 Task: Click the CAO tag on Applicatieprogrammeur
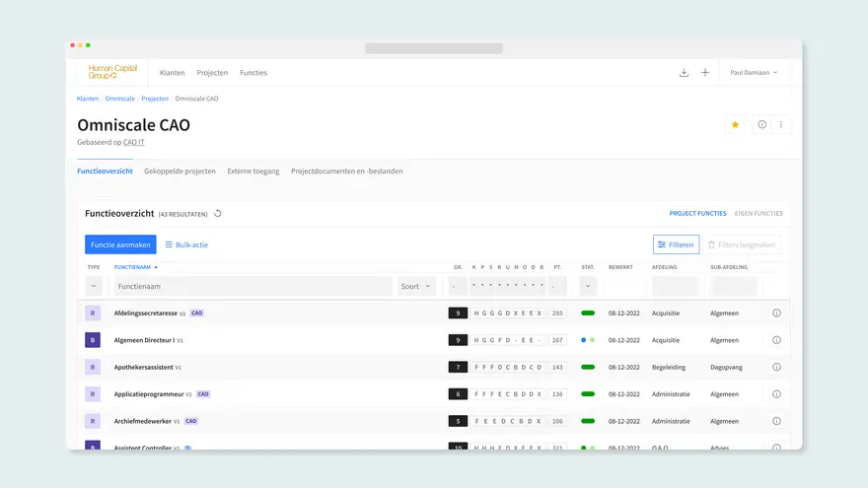click(x=203, y=394)
